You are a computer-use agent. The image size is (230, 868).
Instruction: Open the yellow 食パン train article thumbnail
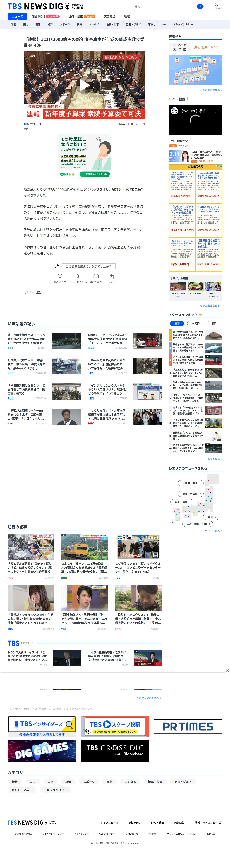tap(84, 547)
